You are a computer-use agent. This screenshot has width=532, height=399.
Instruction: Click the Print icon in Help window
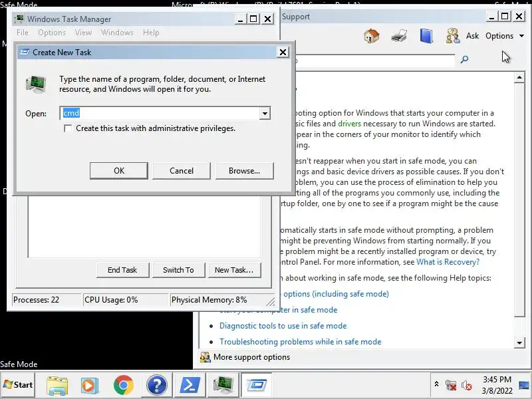399,36
